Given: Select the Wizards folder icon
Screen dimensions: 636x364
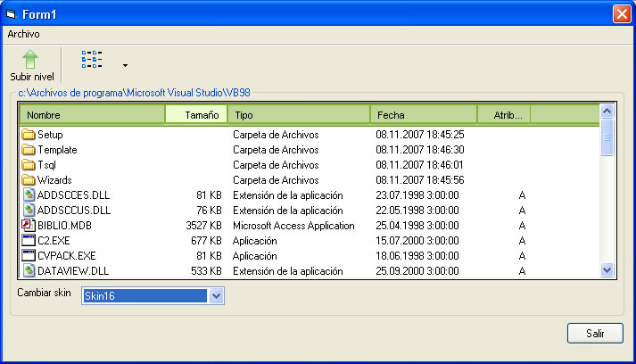Looking at the screenshot, I should 28,180.
